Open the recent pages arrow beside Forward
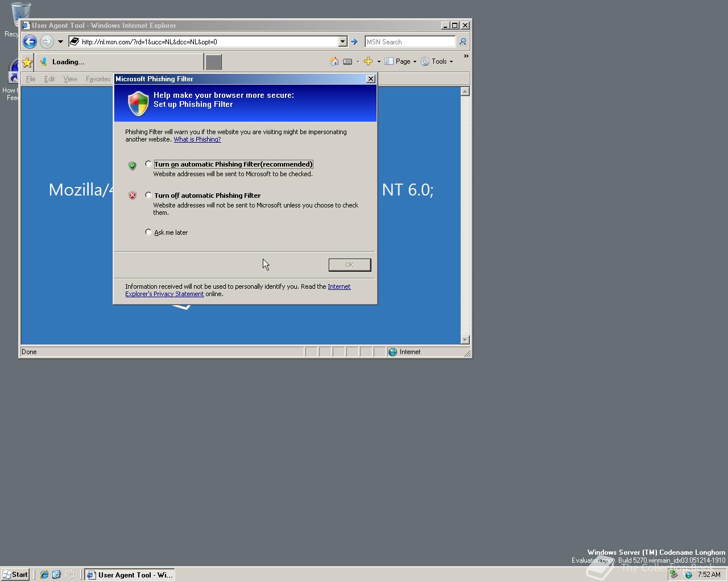This screenshot has width=728, height=582. pyautogui.click(x=60, y=41)
